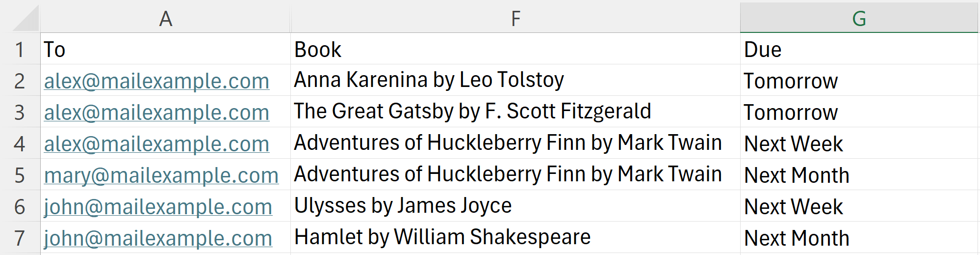Image resolution: width=980 pixels, height=255 pixels.
Task: Select row 7 header
Action: (x=20, y=238)
